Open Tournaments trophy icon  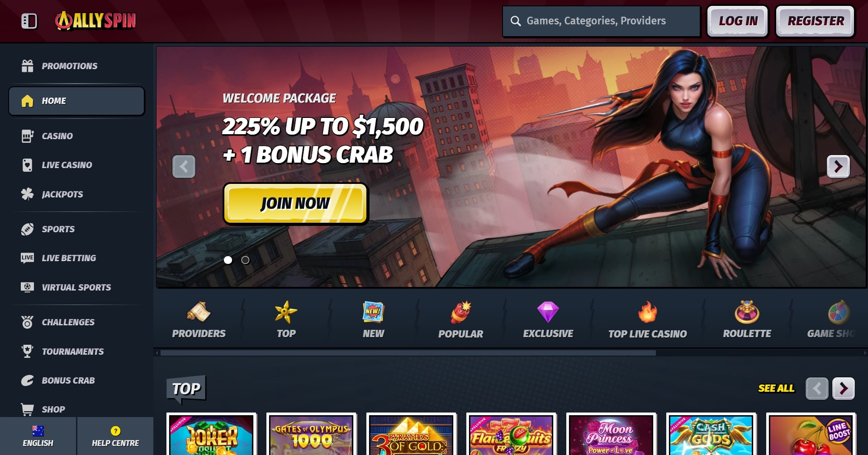coord(28,352)
